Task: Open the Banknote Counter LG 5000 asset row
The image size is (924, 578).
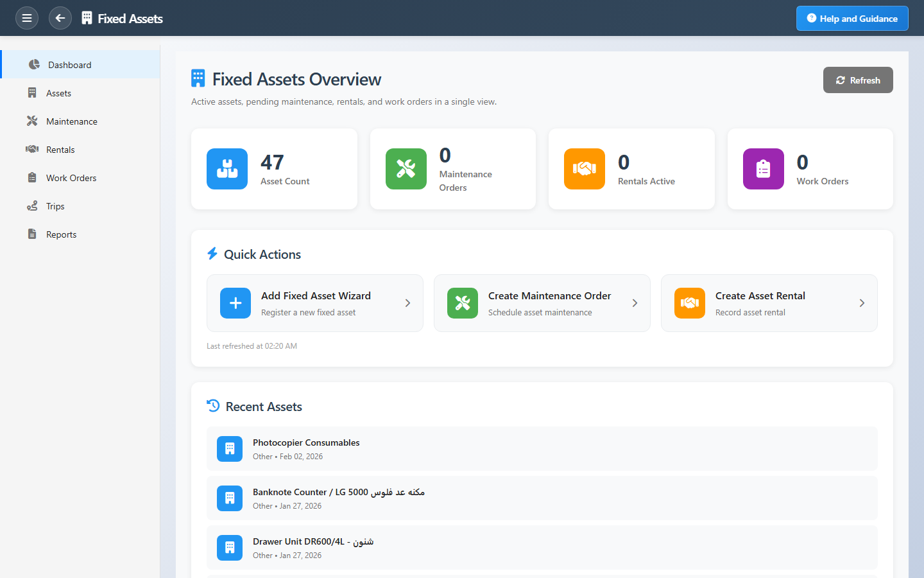Action: click(x=542, y=498)
